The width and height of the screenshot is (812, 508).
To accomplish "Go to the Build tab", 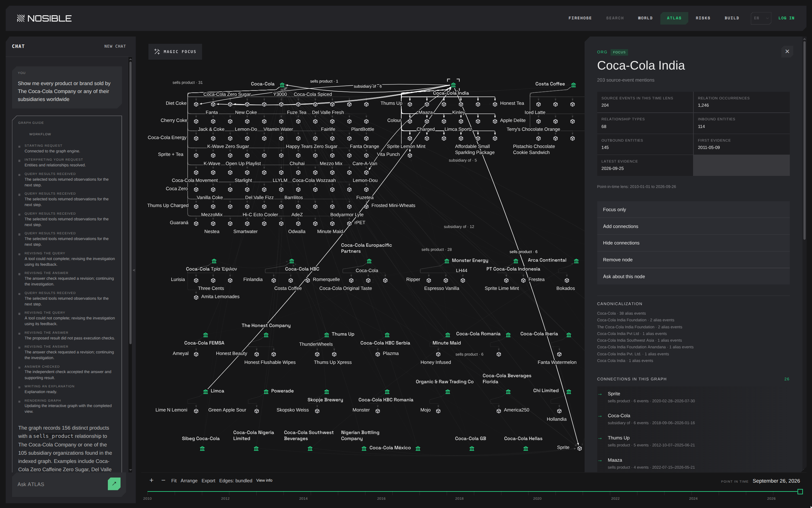I will pos(731,18).
